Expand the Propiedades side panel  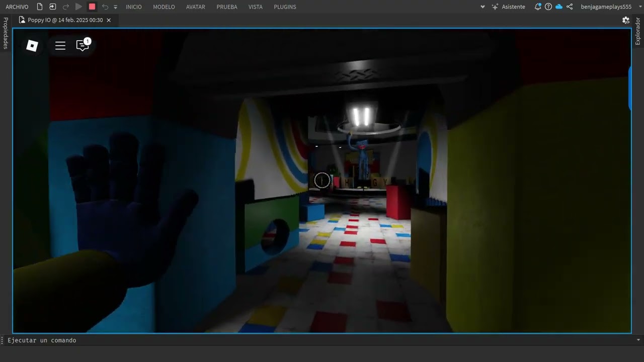(x=6, y=33)
